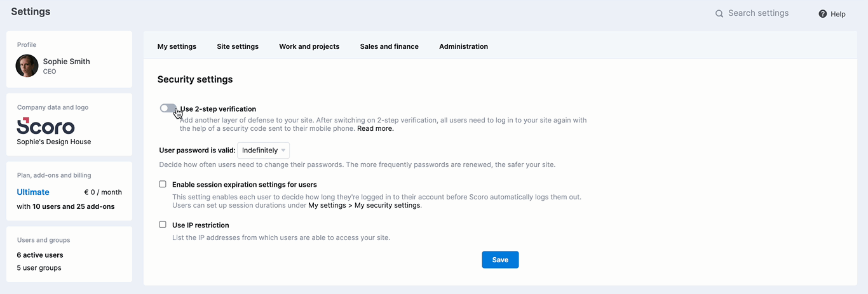Open the Site settings tab
The width and height of the screenshot is (868, 294).
click(238, 46)
